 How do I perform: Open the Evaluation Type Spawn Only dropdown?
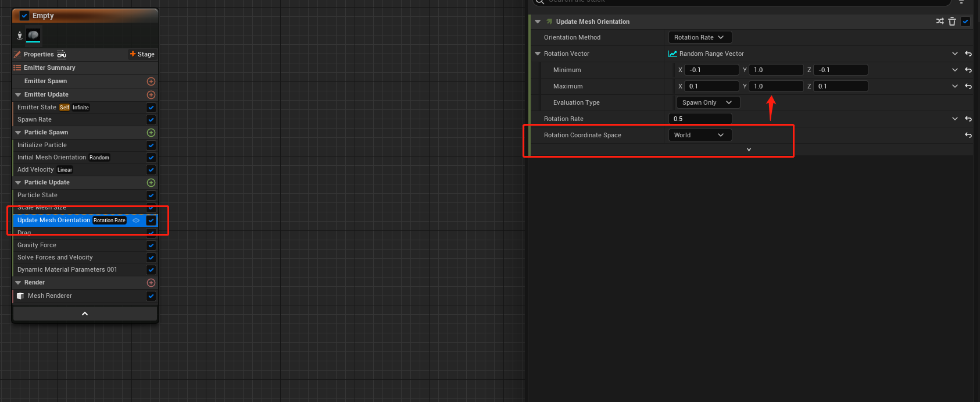coord(707,102)
